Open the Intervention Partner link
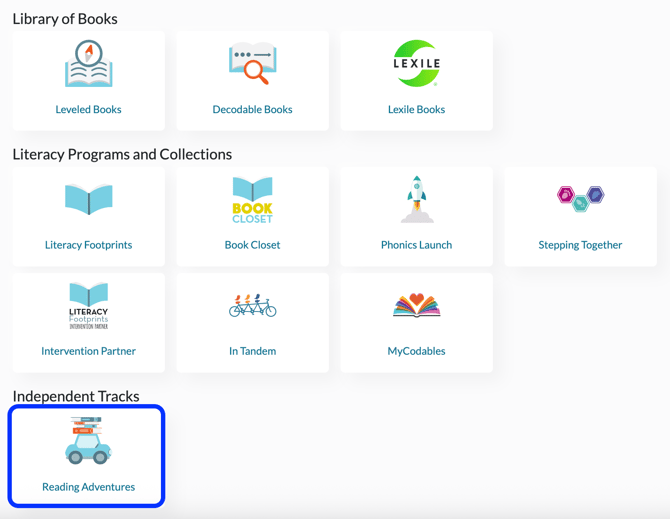Screen dimensions: 670x519 coord(88,351)
